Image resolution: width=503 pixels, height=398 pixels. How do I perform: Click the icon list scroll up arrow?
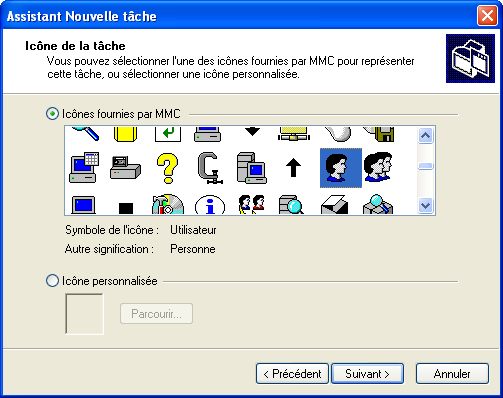click(x=425, y=136)
